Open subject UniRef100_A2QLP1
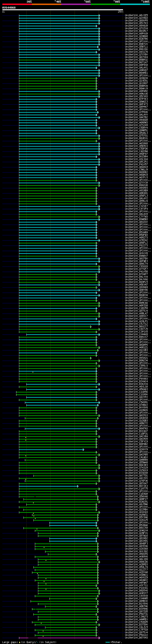This screenshot has width=152, height=644. point(136,321)
